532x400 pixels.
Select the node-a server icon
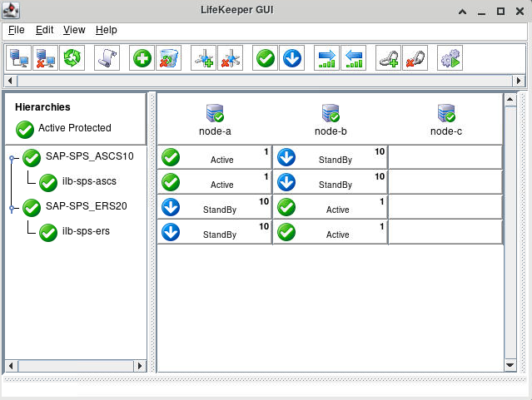(215, 113)
